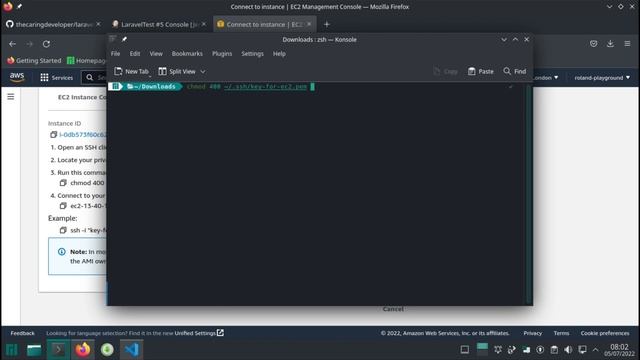The height and width of the screenshot is (360, 640).
Task: Open Terms link in AWS footer
Action: [x=561, y=333]
